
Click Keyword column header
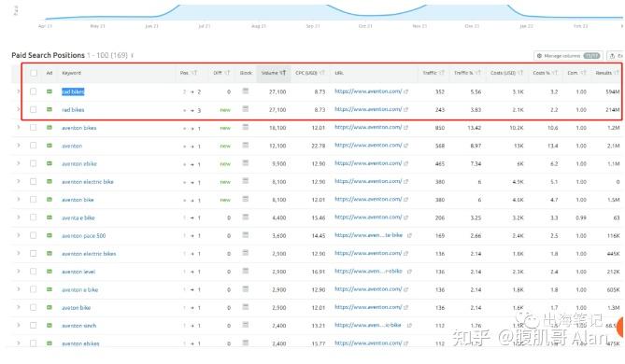click(x=71, y=73)
